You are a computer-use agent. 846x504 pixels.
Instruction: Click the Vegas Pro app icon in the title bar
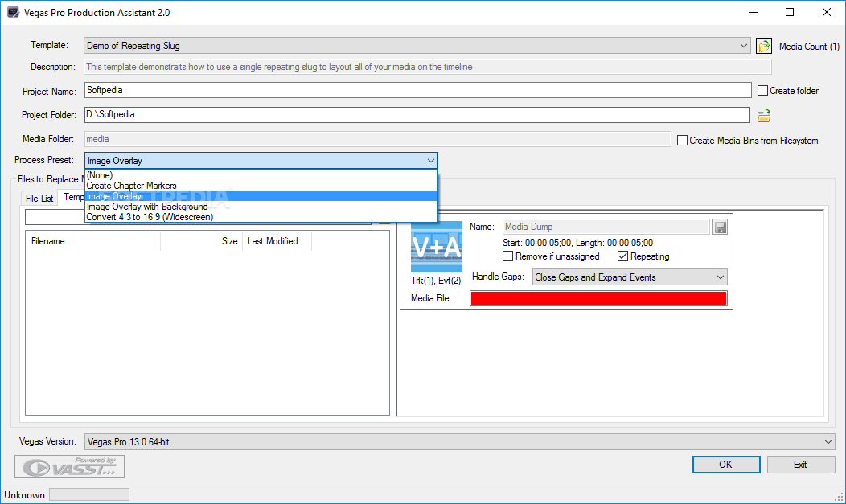13,12
